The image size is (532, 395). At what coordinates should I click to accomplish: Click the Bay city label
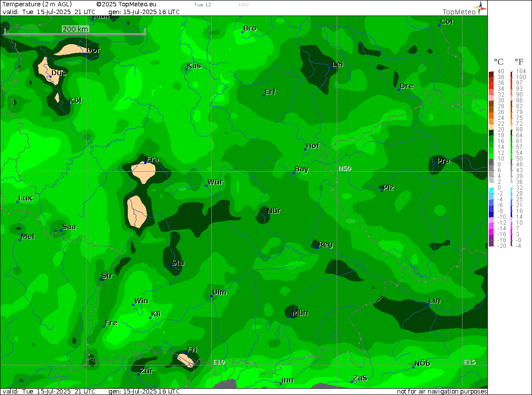pos(302,169)
